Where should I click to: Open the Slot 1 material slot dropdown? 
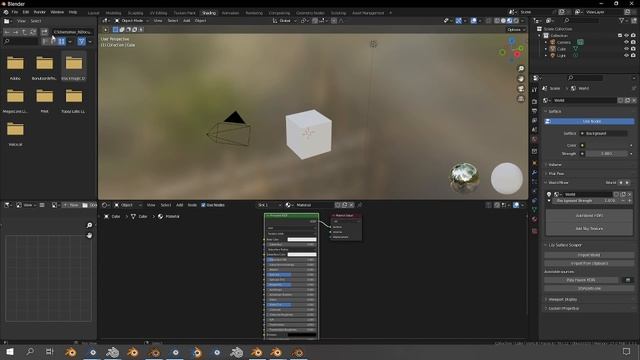tap(269, 205)
